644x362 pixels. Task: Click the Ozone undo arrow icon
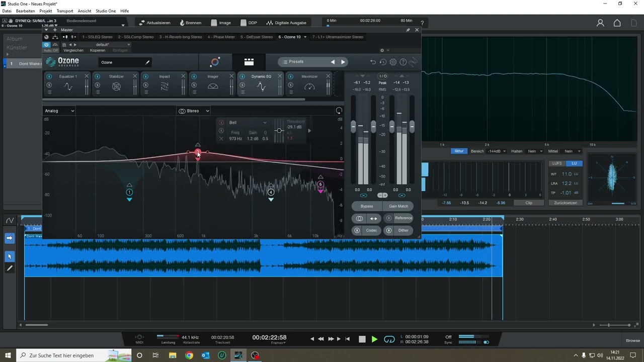click(x=373, y=62)
